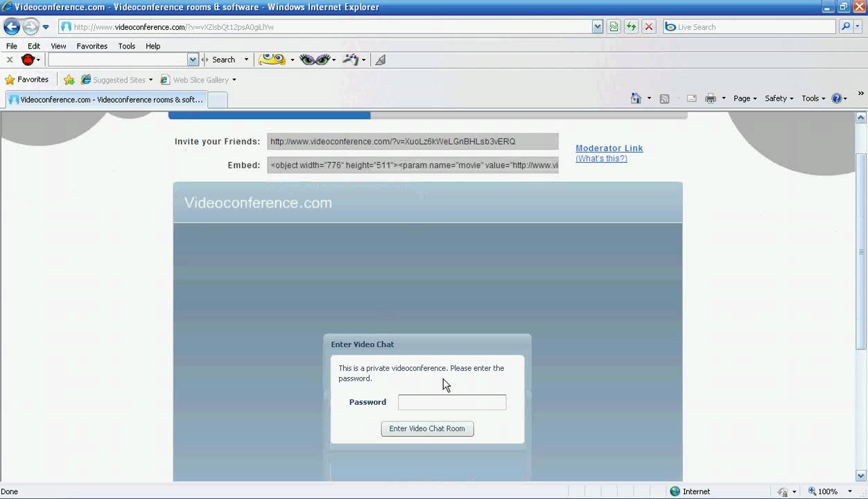Click the Compatibility View broken-page icon

614,27
